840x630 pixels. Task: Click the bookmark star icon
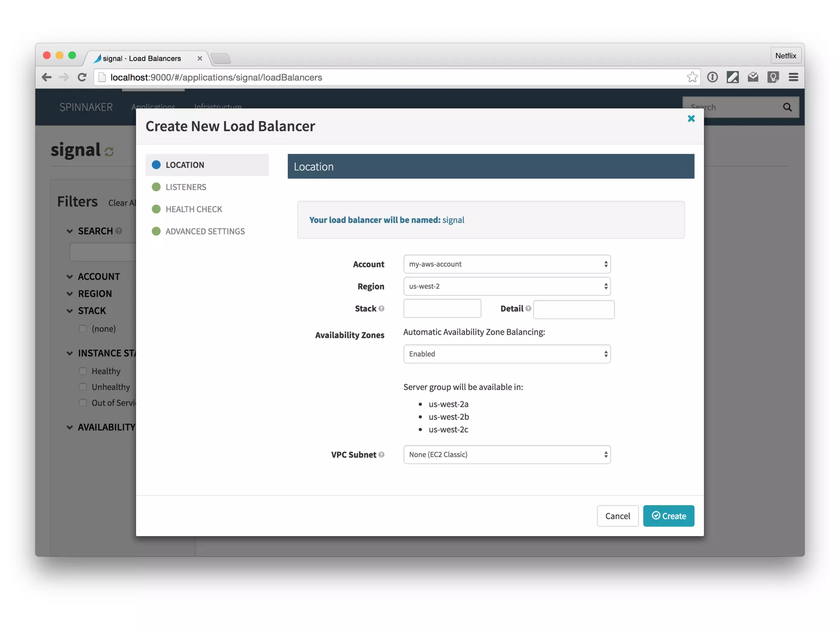(692, 77)
